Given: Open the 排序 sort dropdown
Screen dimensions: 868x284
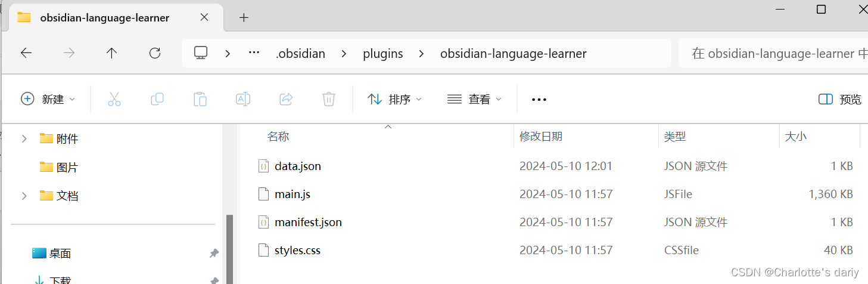Looking at the screenshot, I should click(395, 99).
